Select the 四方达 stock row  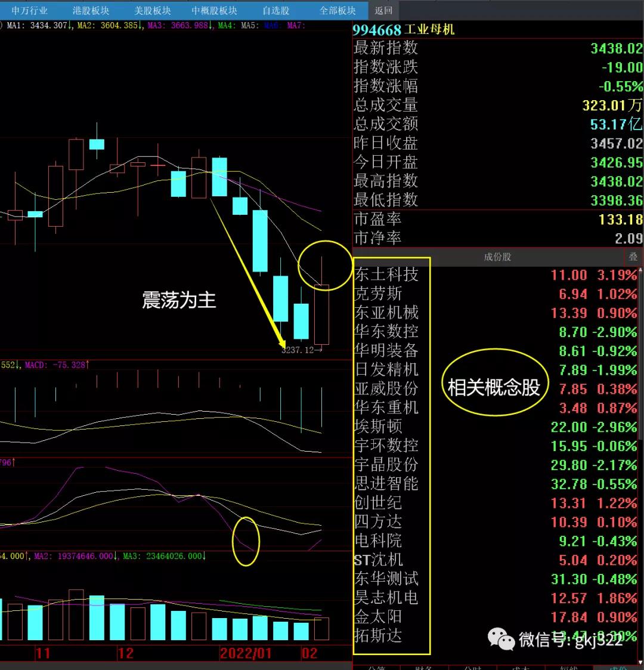pos(496,522)
